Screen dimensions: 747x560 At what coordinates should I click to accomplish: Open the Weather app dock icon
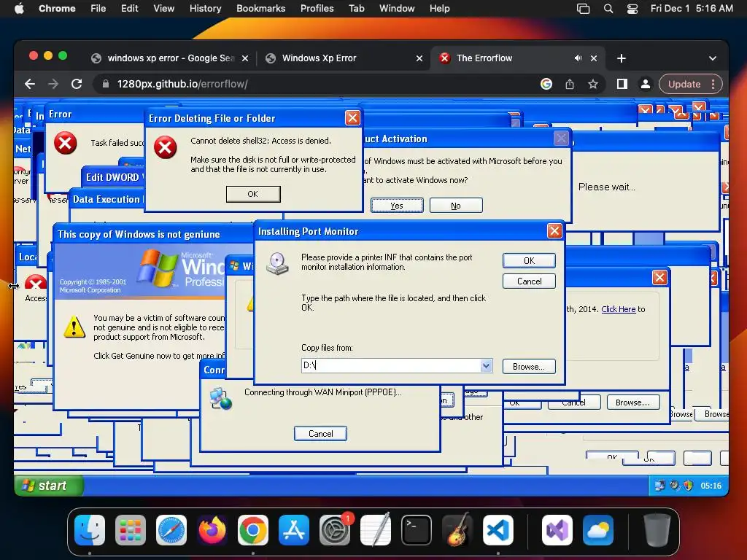(x=598, y=530)
